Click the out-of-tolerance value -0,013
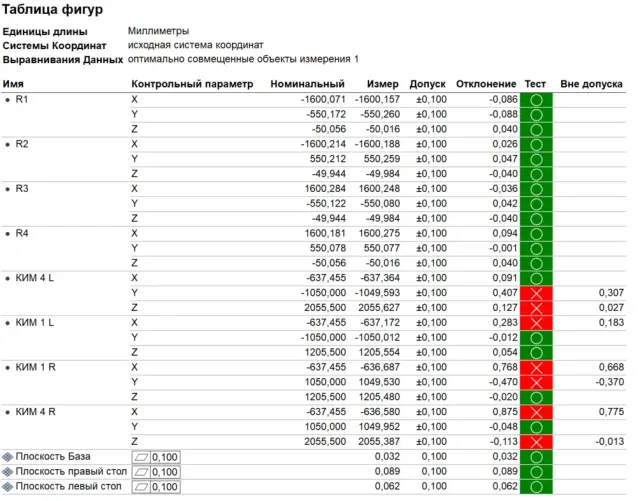Screen dimensions: 640x501 (609, 441)
